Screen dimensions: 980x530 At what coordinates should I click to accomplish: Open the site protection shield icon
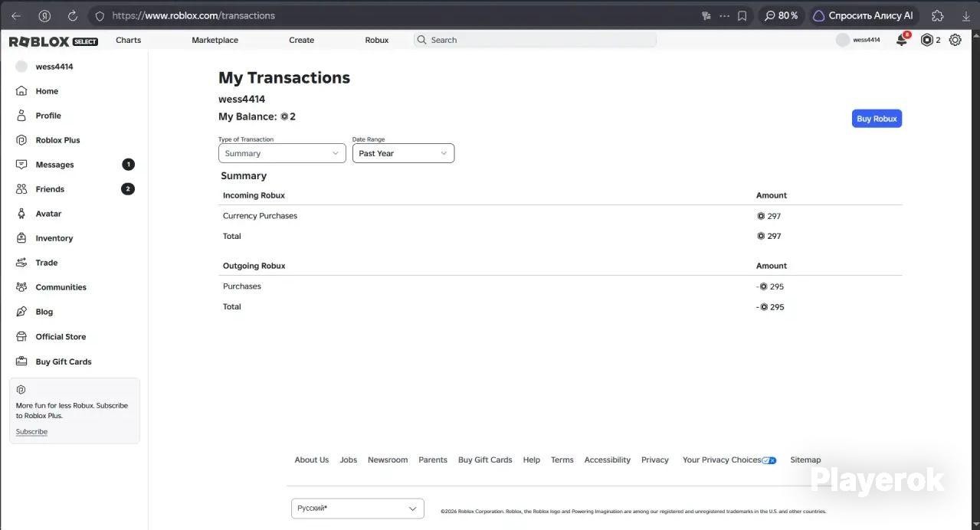100,15
